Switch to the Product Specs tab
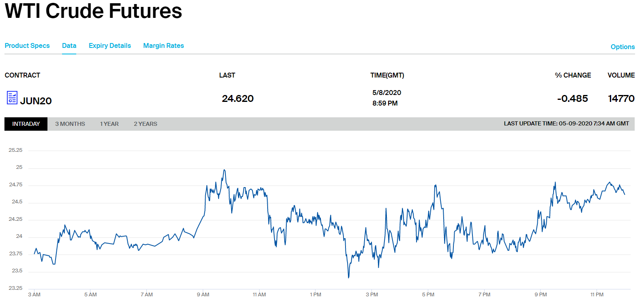 coord(27,46)
